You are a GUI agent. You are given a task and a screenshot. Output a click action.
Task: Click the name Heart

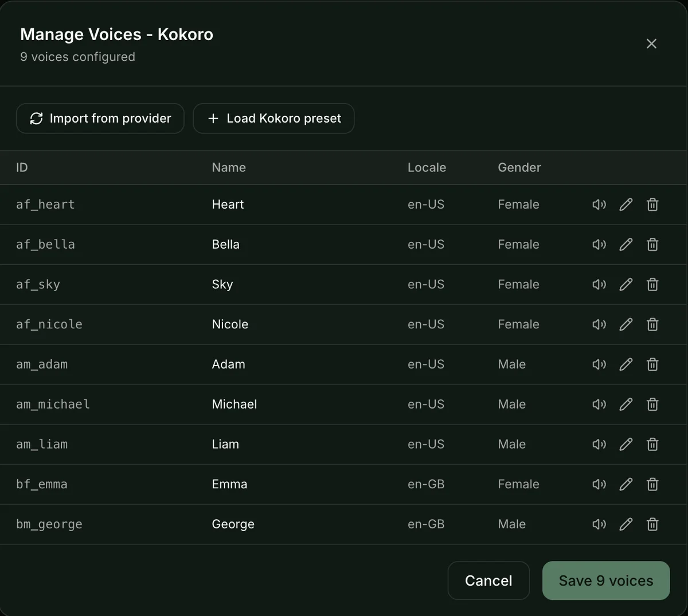(x=228, y=205)
